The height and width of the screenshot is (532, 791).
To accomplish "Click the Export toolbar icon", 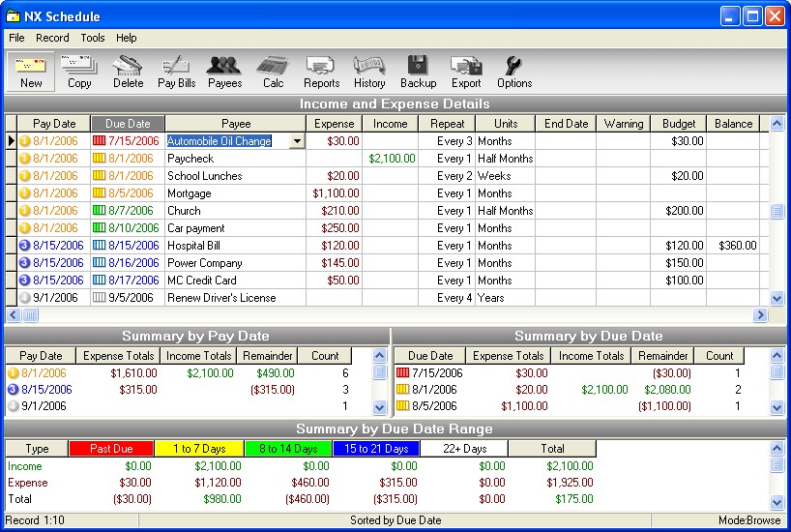I will click(466, 72).
